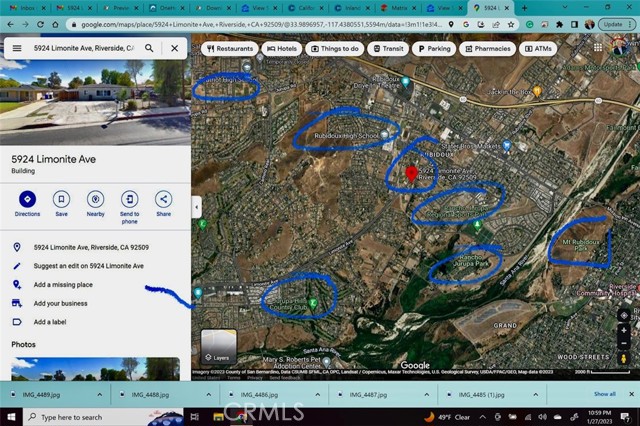Image resolution: width=640 pixels, height=426 pixels.
Task: Click the Add your business icon
Action: pos(17,303)
